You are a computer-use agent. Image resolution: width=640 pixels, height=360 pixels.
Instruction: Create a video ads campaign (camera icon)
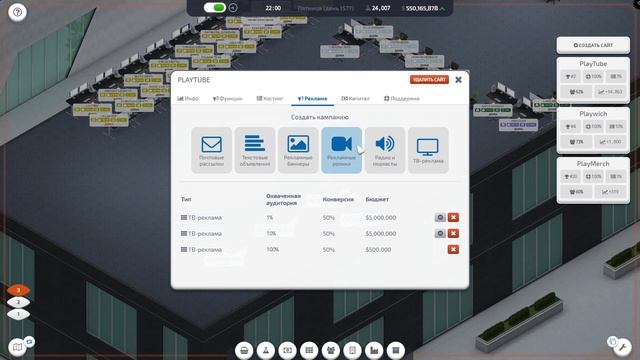click(x=342, y=150)
